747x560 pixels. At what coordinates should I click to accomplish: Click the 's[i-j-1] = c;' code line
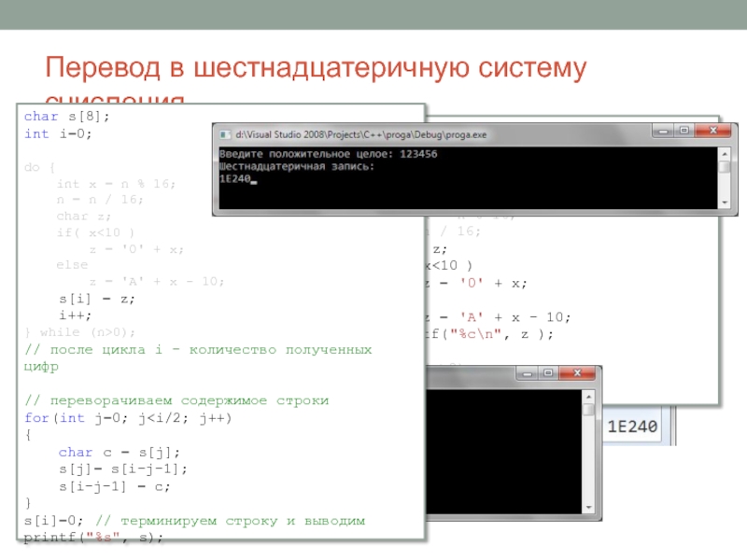pyautogui.click(x=114, y=486)
